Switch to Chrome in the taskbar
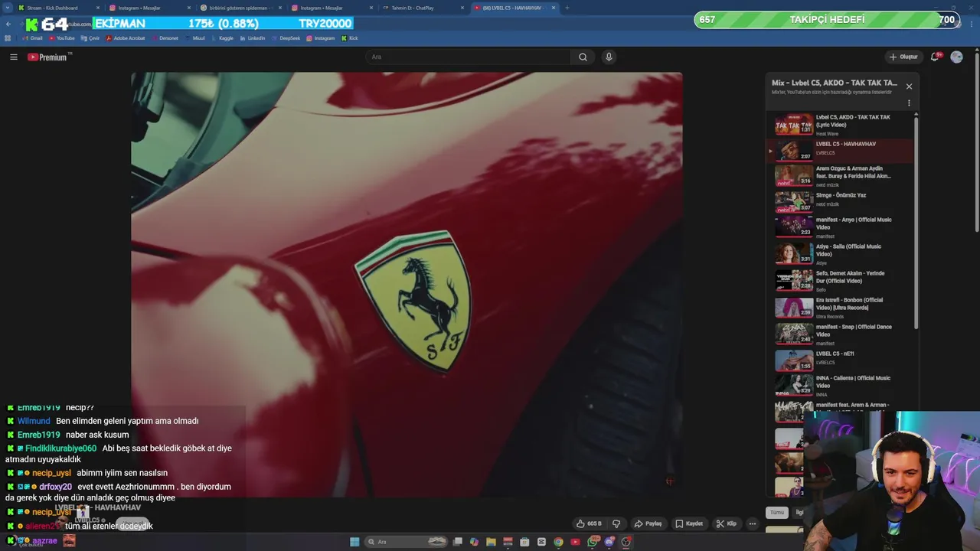This screenshot has height=551, width=980. 558,542
